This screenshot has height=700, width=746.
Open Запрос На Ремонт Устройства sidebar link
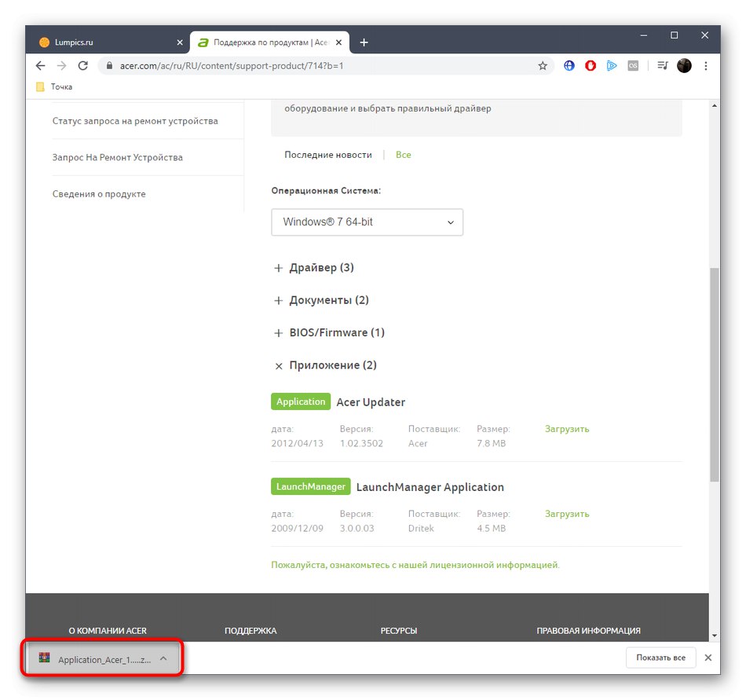click(118, 157)
